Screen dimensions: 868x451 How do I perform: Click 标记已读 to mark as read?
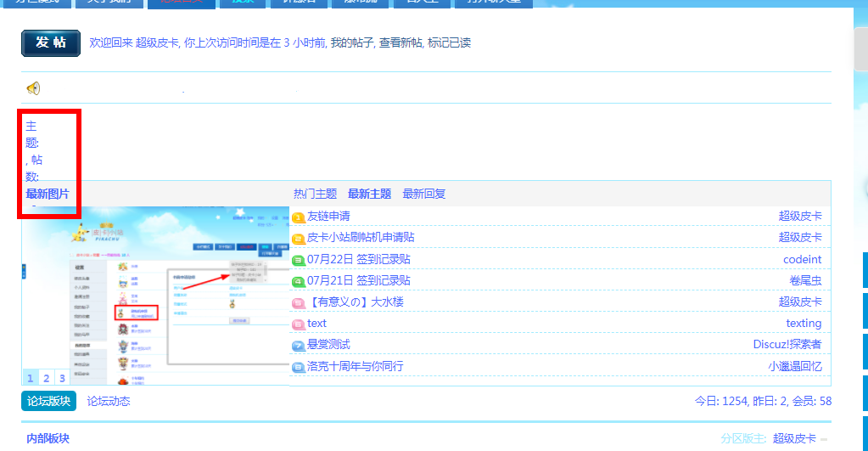[449, 42]
